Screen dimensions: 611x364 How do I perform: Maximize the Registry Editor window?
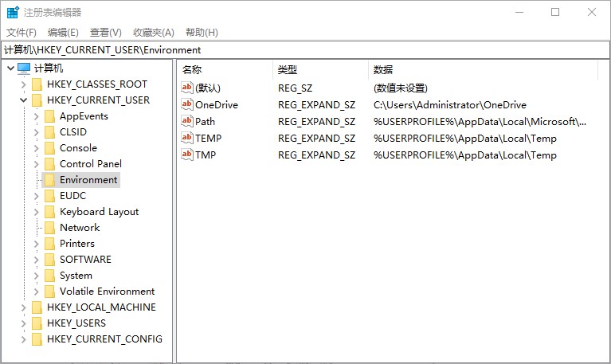pyautogui.click(x=555, y=12)
